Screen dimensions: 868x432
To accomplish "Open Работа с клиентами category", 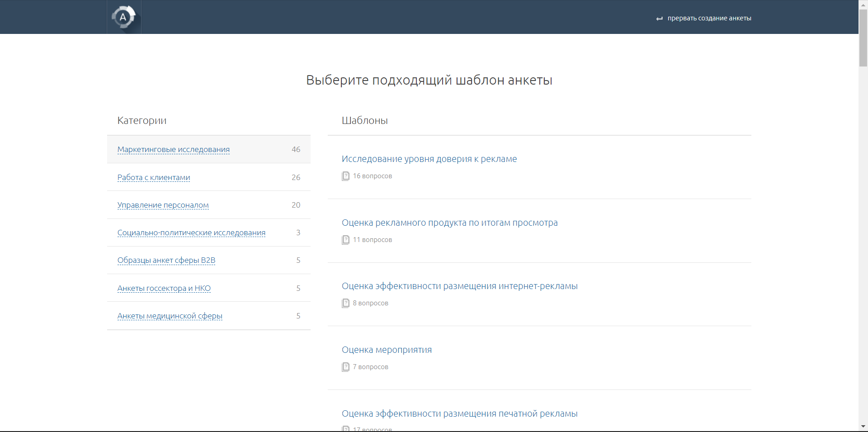I will pyautogui.click(x=154, y=177).
